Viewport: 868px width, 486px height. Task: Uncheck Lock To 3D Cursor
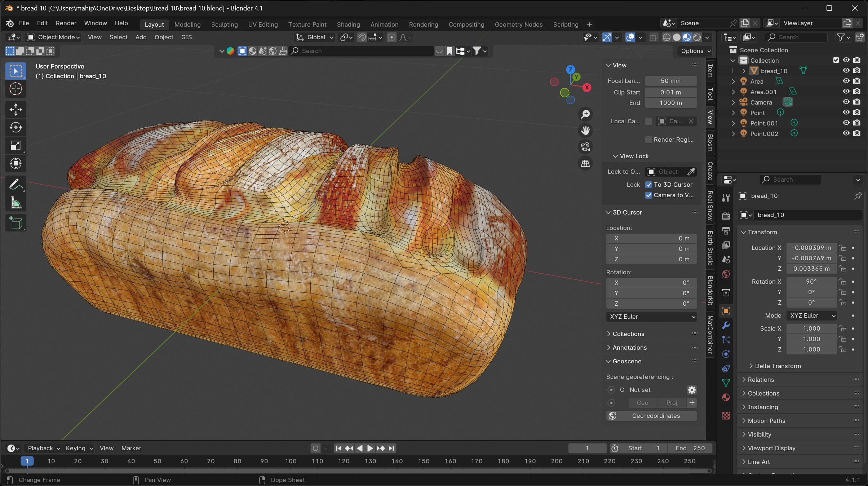pyautogui.click(x=649, y=185)
